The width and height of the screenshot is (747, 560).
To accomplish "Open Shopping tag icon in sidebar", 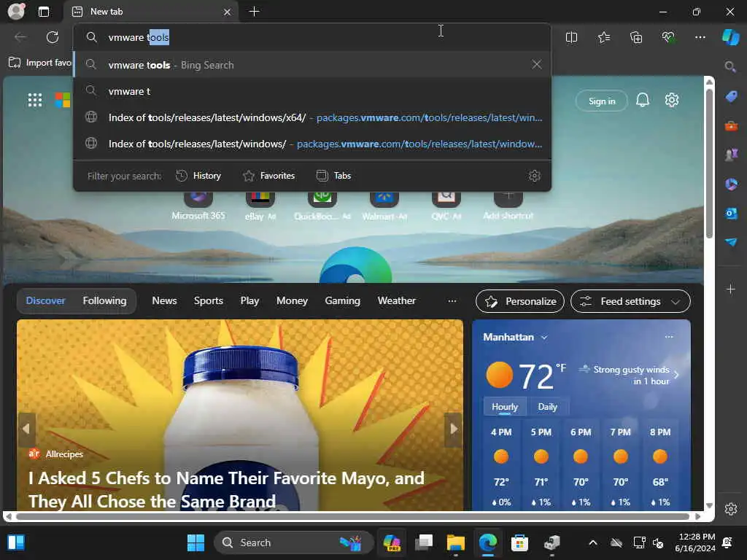I will [731, 97].
